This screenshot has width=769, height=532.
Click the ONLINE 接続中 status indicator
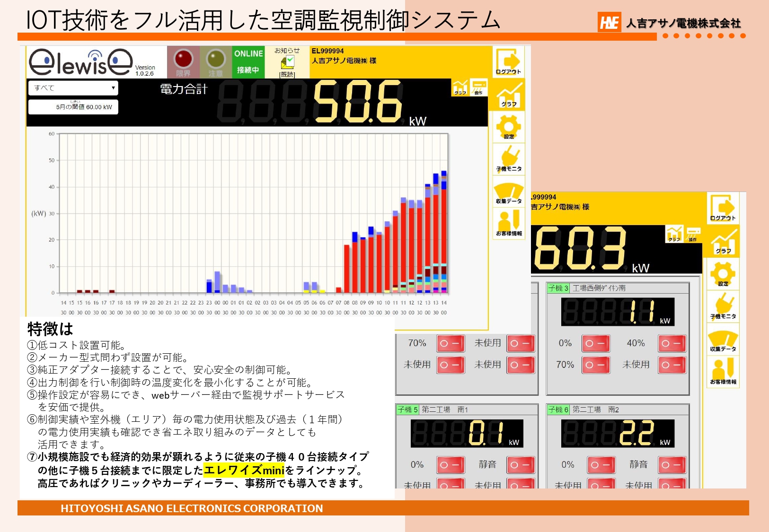[248, 62]
